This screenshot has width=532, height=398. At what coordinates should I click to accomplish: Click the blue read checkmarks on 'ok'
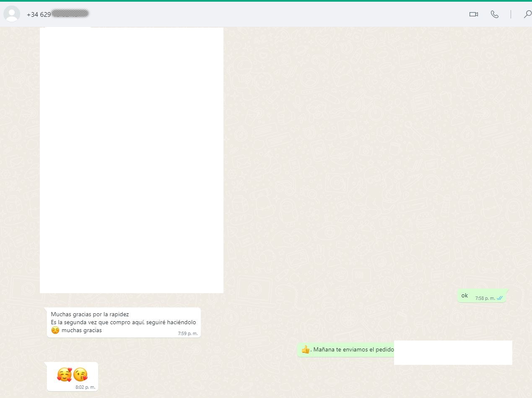(500, 298)
